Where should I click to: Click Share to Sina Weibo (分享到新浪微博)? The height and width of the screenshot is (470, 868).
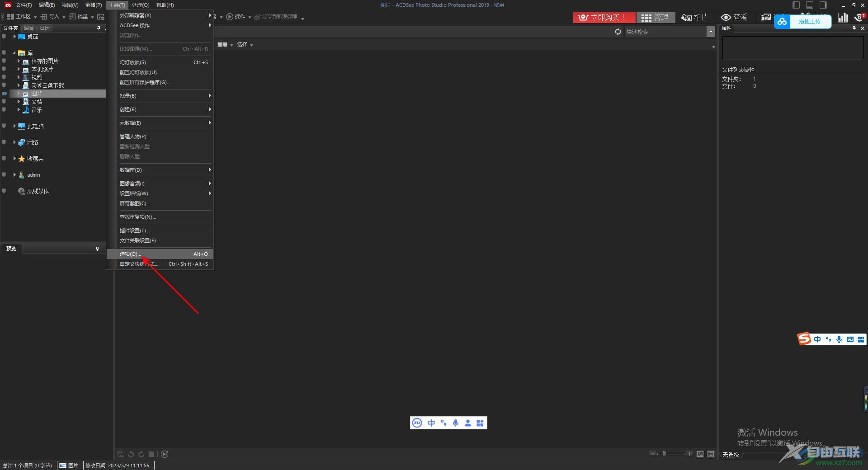276,17
